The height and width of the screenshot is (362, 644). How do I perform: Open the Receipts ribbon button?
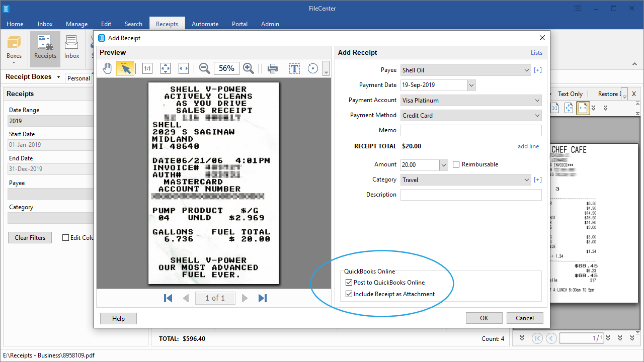(x=45, y=49)
